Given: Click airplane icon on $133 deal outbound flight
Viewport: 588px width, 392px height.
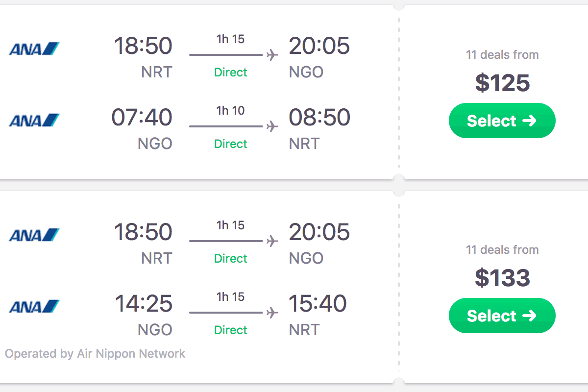Looking at the screenshot, I should 272,241.
